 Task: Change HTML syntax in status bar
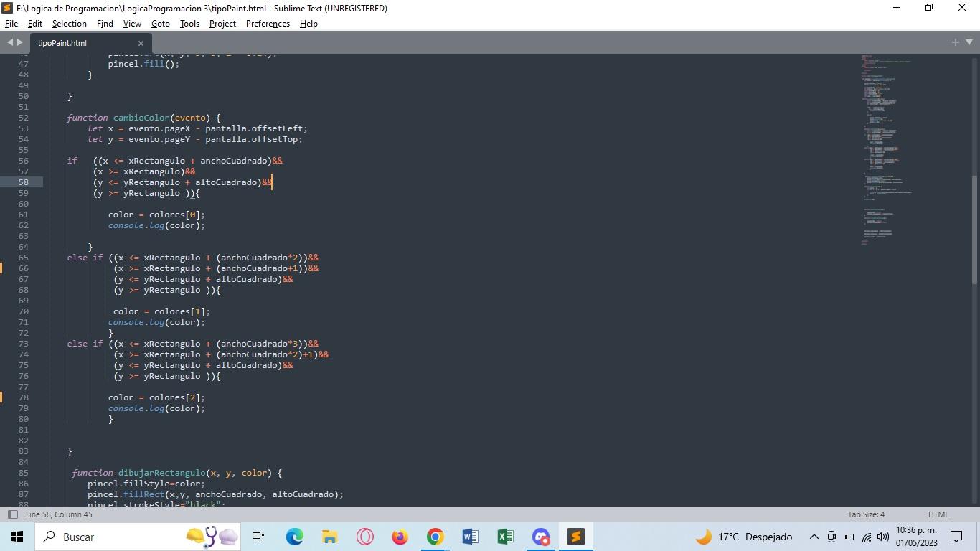click(938, 514)
